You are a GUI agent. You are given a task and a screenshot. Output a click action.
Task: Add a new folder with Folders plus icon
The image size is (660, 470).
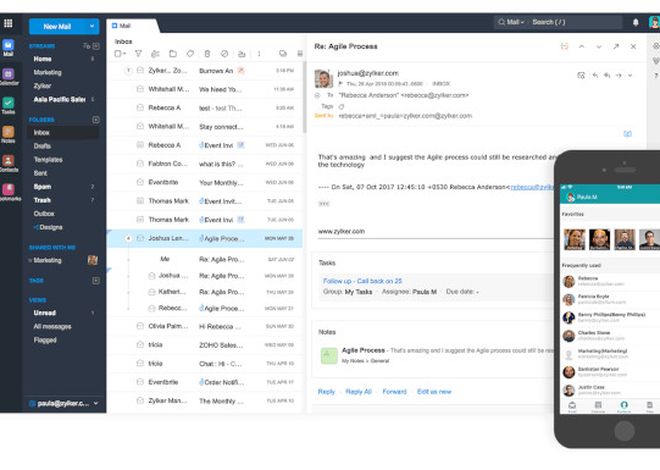(96, 120)
